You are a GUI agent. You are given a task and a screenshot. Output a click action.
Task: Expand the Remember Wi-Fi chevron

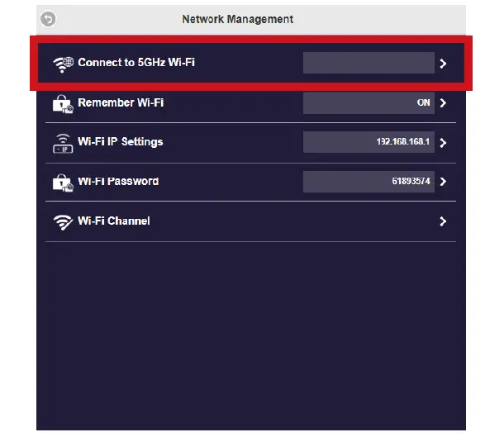(444, 103)
